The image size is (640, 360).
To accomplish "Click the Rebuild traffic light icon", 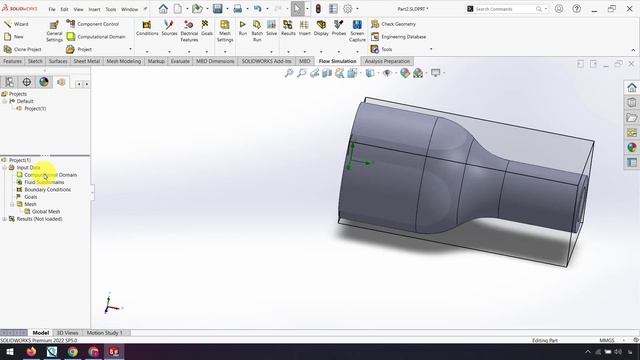I will click(318, 9).
